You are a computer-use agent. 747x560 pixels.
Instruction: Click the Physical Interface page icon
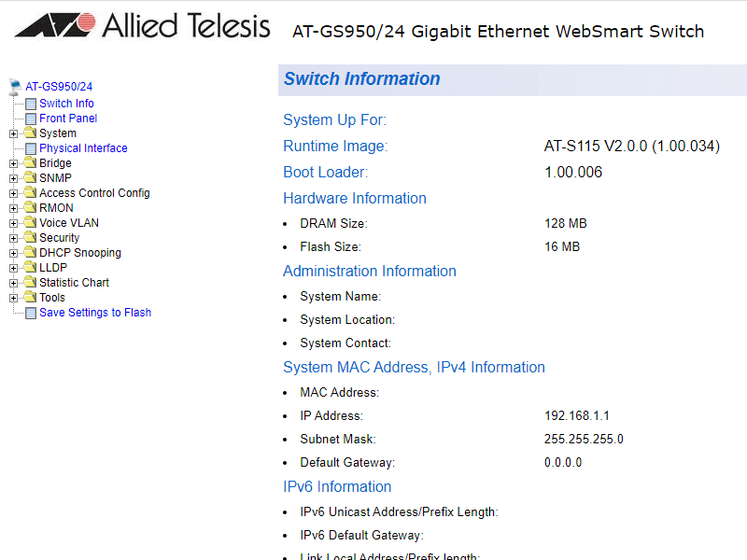[31, 148]
